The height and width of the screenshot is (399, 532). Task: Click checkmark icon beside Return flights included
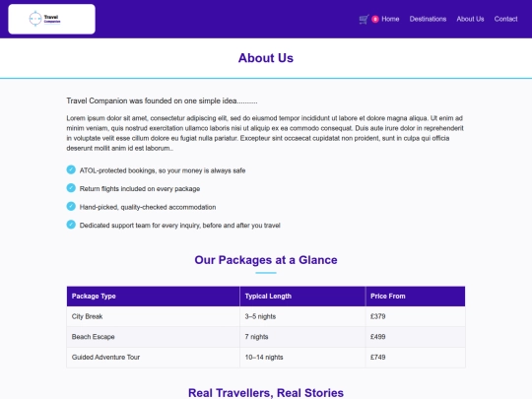tap(71, 188)
